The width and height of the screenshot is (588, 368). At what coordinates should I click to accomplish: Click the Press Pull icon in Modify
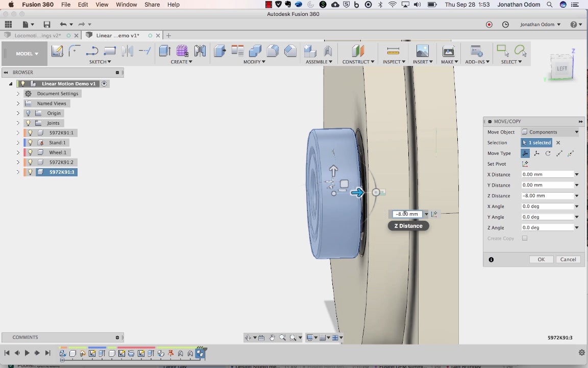coord(220,51)
